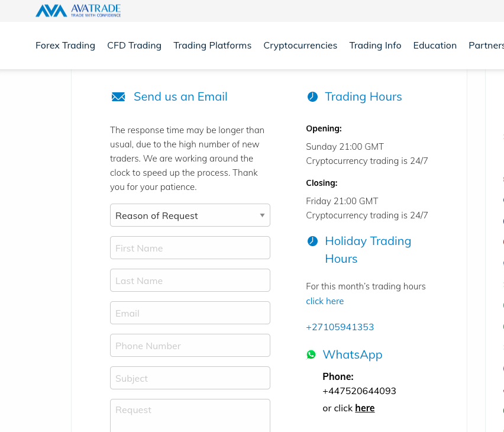The width and height of the screenshot is (504, 432).
Task: Open the Trading Info menu
Action: point(375,46)
